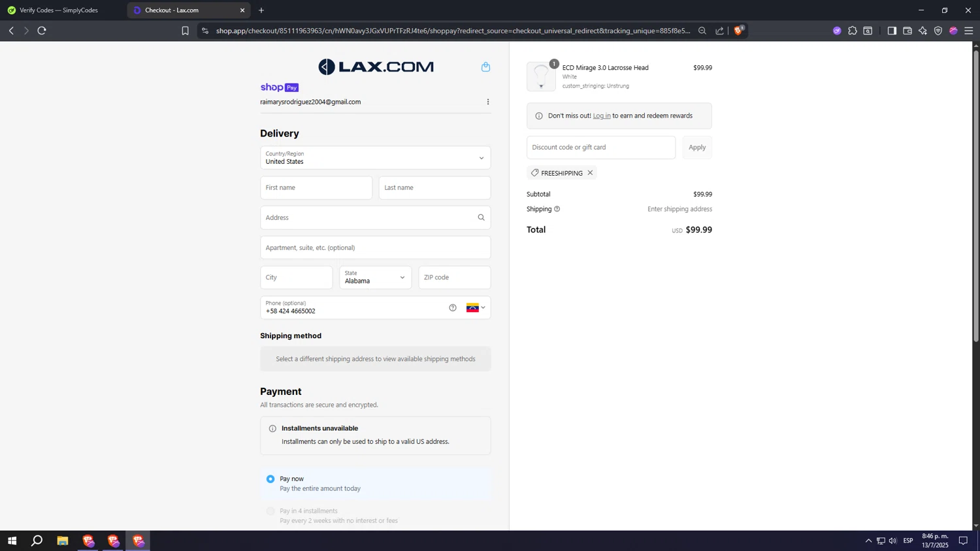The width and height of the screenshot is (980, 551).
Task: Open the taskbar clock and date
Action: coord(935,541)
